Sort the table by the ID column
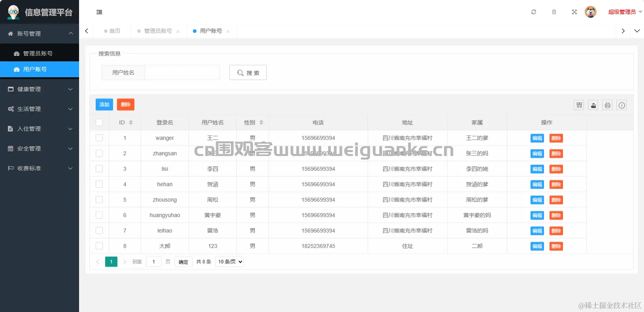Screen dimensions: 644x312 click(x=131, y=122)
